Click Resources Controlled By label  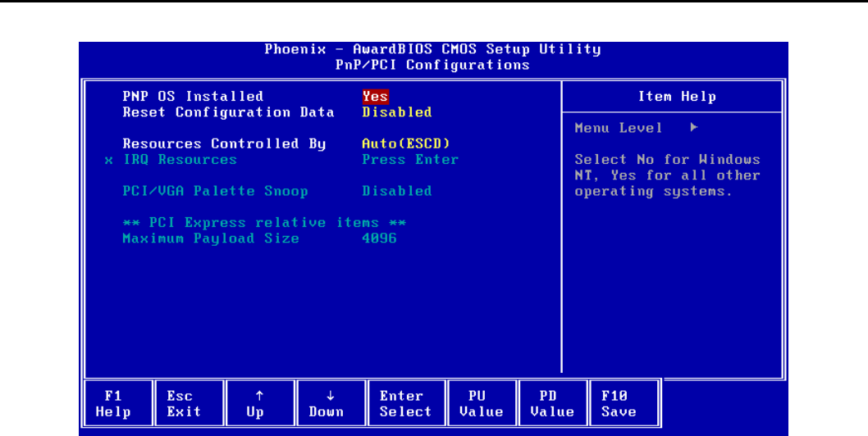pos(224,144)
